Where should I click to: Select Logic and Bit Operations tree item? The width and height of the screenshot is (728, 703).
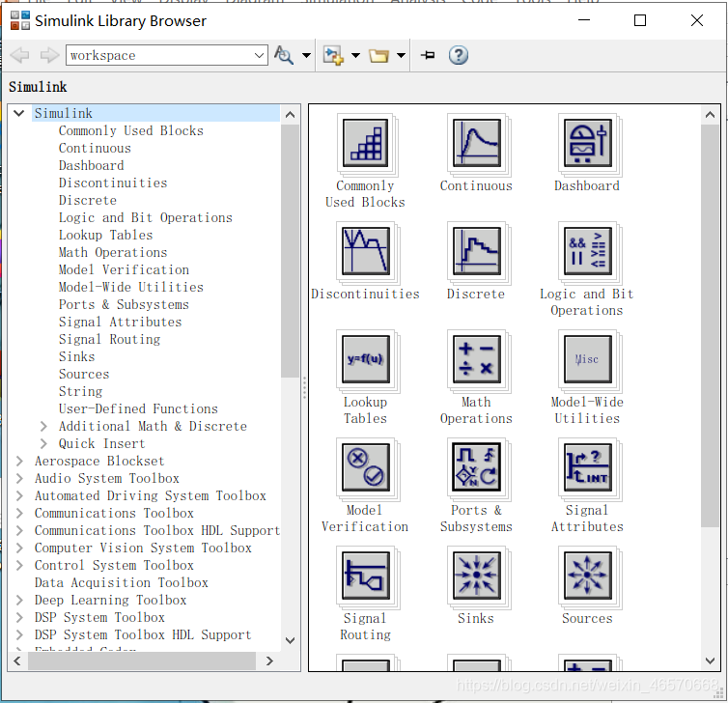click(x=146, y=218)
